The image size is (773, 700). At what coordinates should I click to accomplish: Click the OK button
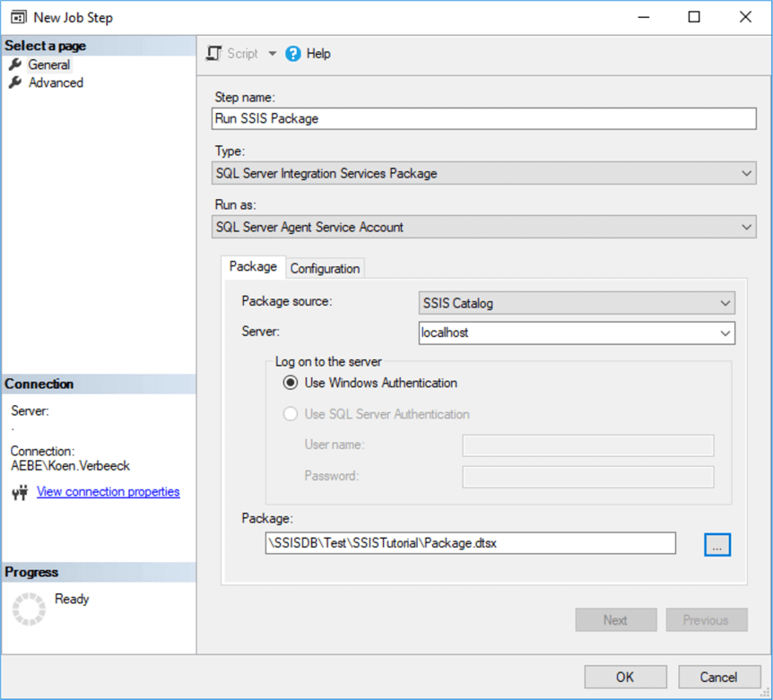coord(625,677)
